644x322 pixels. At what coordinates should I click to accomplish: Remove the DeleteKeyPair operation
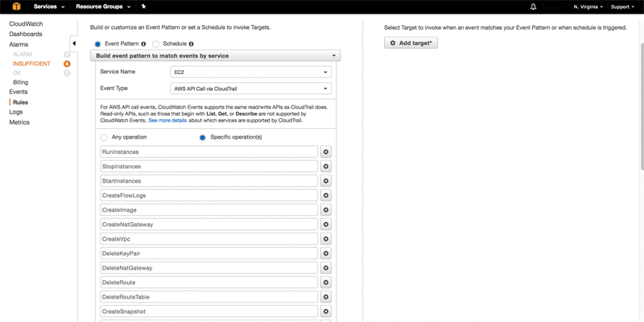(x=326, y=254)
